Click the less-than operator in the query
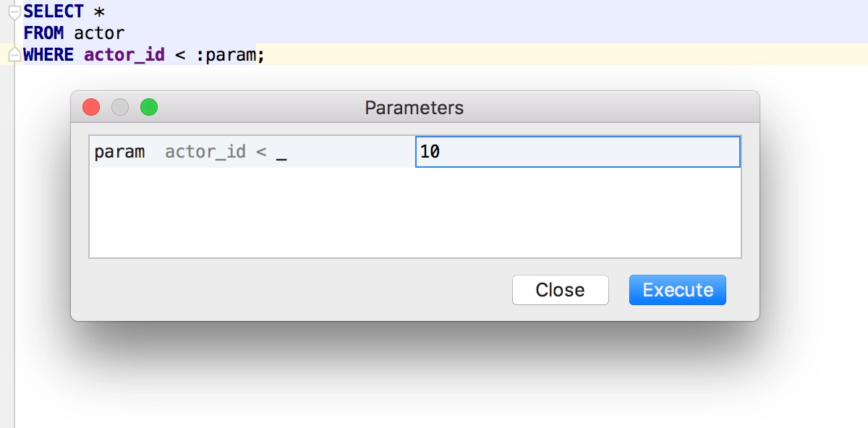Viewport: 868px width, 428px height. coord(181,56)
